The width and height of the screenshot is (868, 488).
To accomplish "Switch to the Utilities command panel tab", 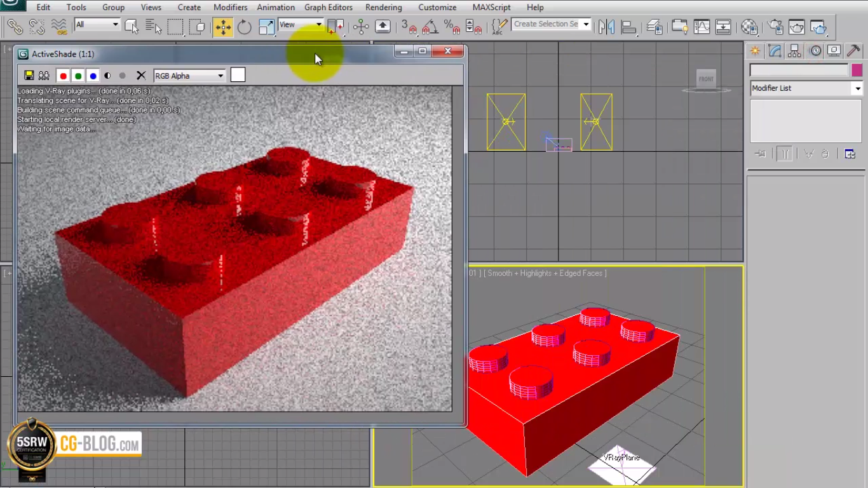I will pyautogui.click(x=855, y=51).
